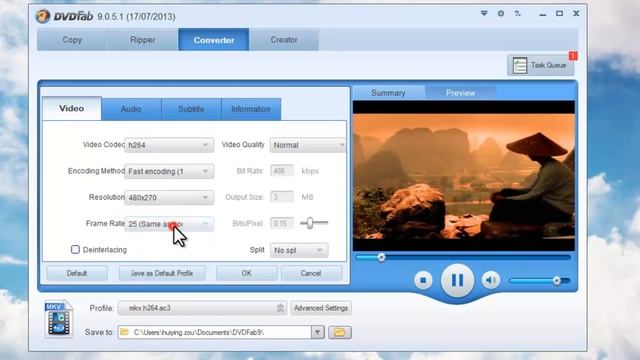The width and height of the screenshot is (640, 360).
Task: Click the help question mark icon
Action: coord(518,13)
